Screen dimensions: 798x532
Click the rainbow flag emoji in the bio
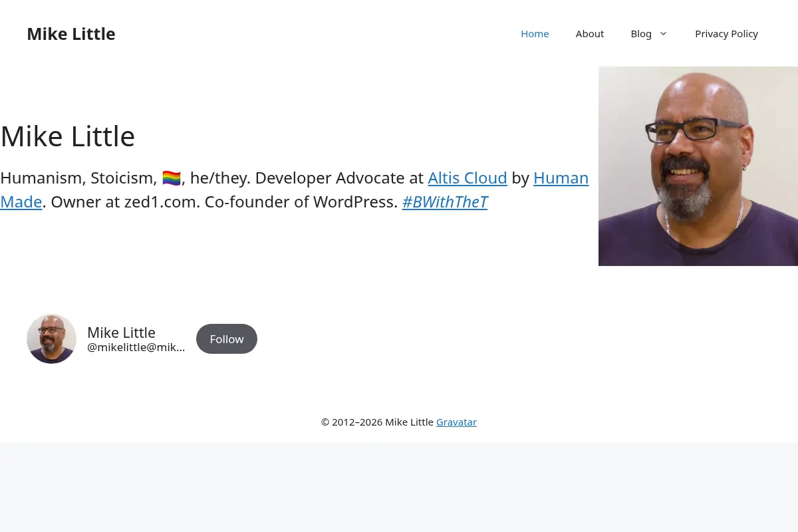(172, 178)
